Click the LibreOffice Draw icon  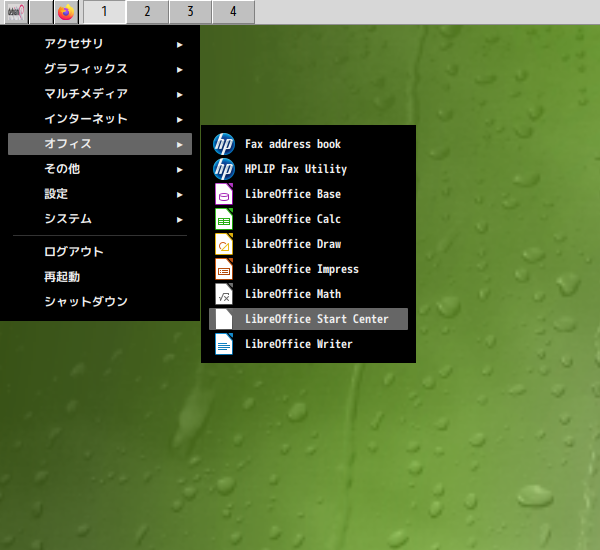click(224, 244)
